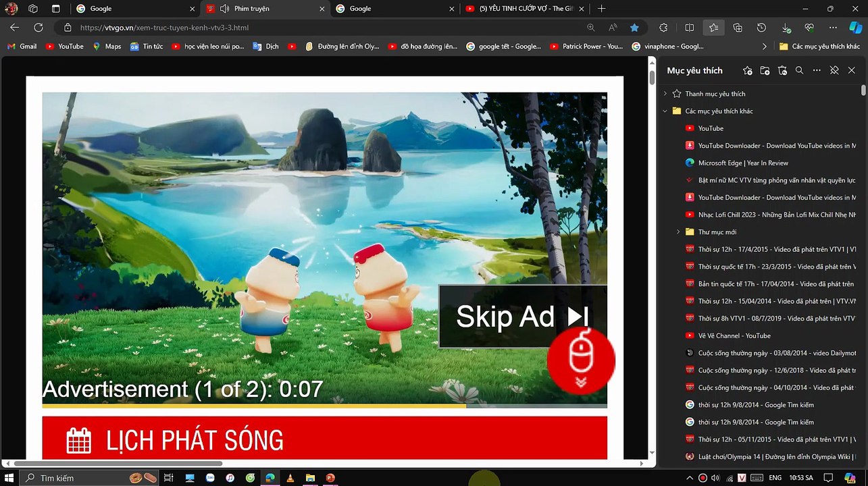
Task: Launch VLC from the taskbar
Action: point(290,478)
